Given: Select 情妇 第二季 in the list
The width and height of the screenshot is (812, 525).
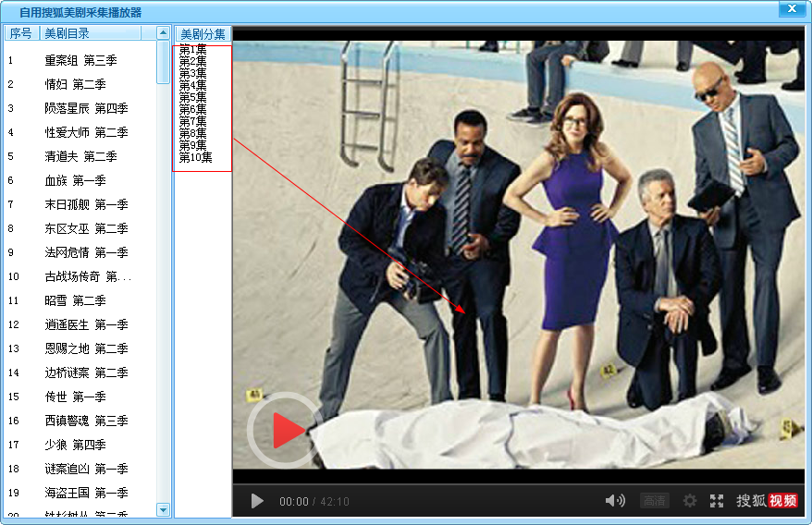Looking at the screenshot, I should pyautogui.click(x=80, y=84).
